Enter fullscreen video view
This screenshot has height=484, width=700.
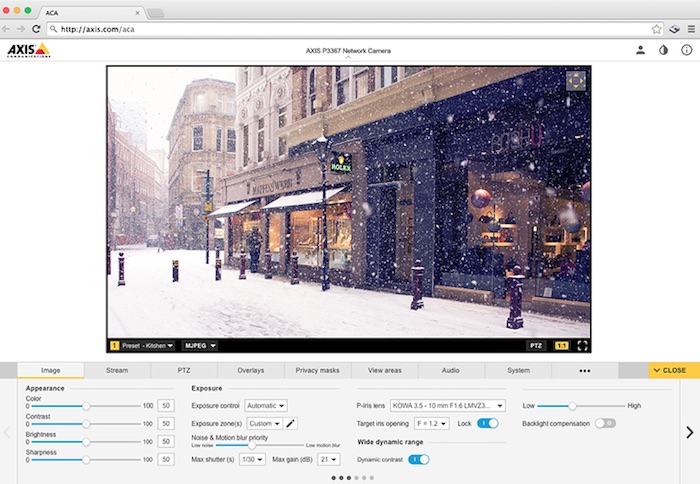click(582, 345)
